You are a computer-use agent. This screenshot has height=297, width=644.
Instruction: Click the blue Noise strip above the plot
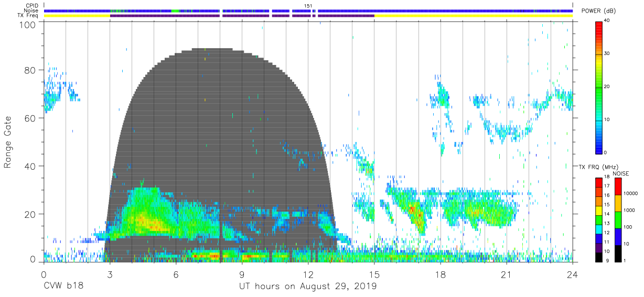click(308, 11)
